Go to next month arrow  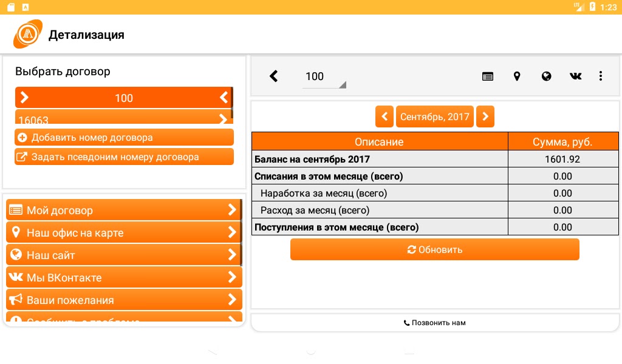coord(485,116)
